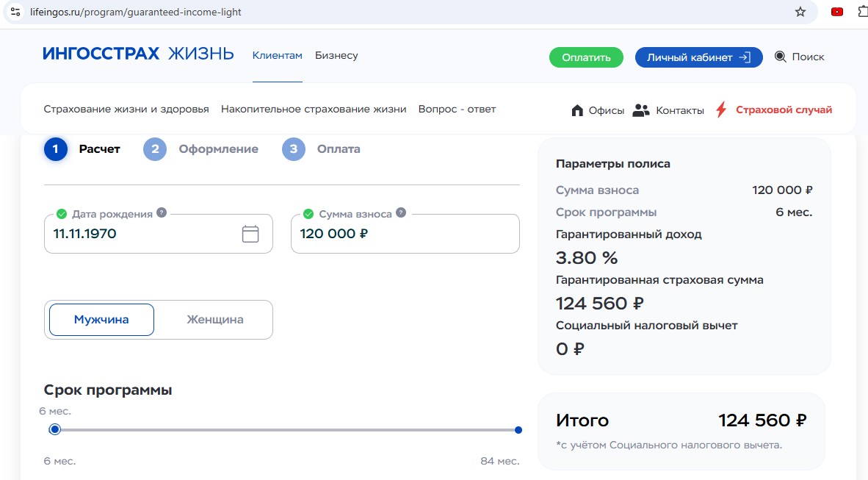Bookmark the page with star icon

(800, 12)
